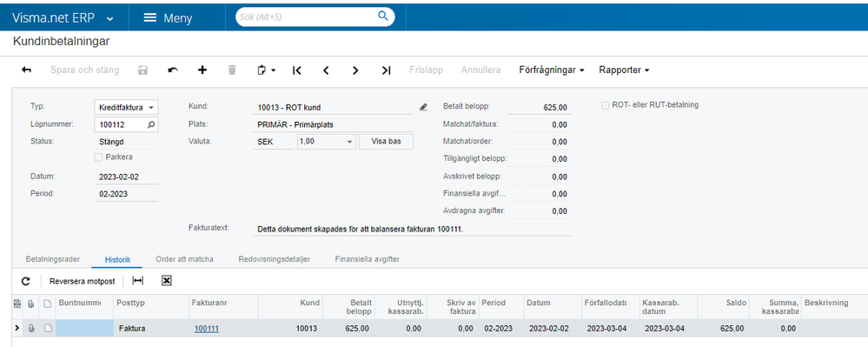Click the grid notes column header icon
Screen dimensions: 868x347
(x=17, y=304)
